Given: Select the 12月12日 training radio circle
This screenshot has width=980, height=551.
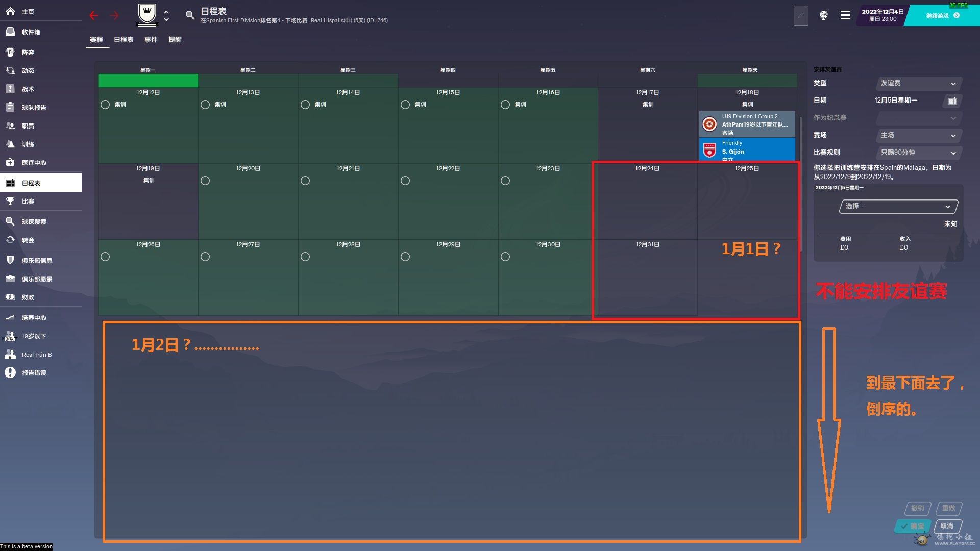Looking at the screenshot, I should 105,105.
